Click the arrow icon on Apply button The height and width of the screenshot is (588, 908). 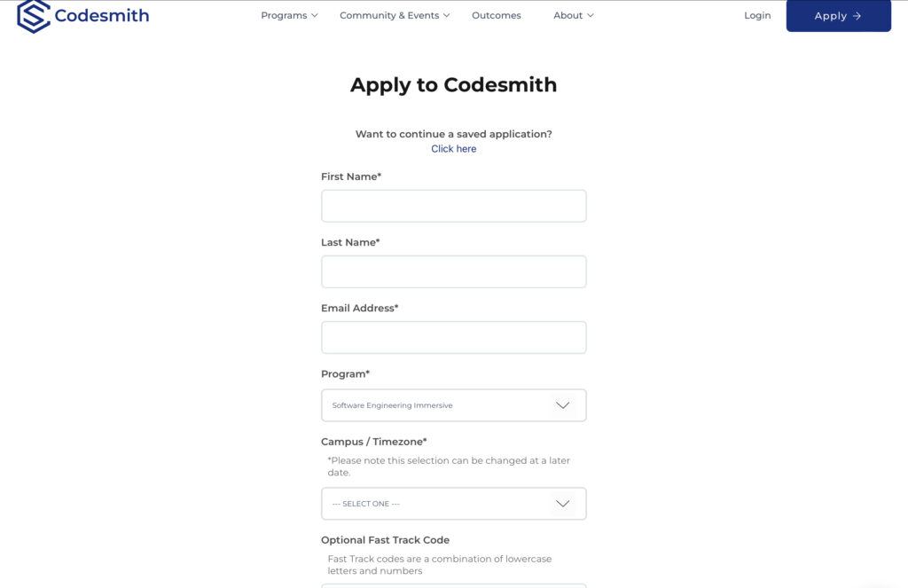(857, 16)
